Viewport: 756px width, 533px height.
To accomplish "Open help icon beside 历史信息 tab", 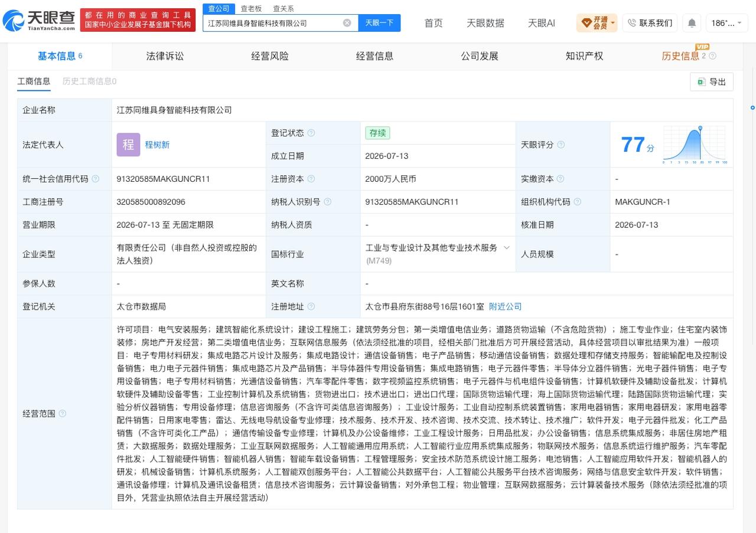I will (712, 56).
